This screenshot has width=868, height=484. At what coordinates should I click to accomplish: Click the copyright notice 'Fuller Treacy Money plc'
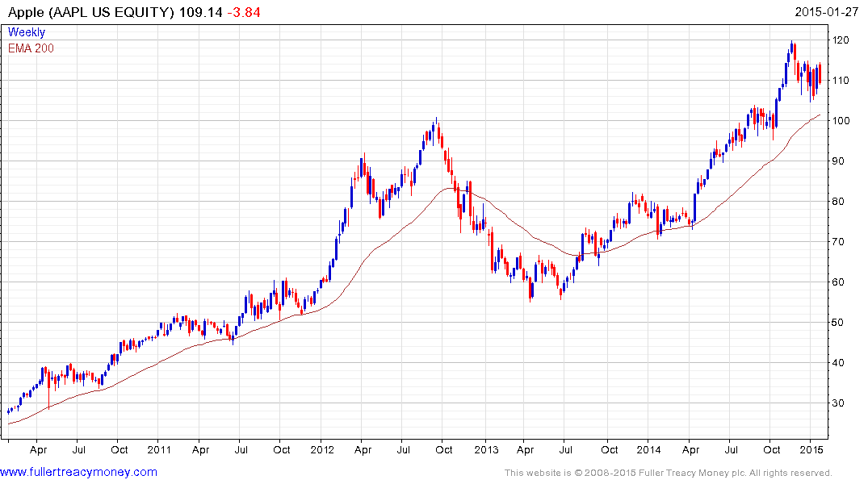point(691,473)
